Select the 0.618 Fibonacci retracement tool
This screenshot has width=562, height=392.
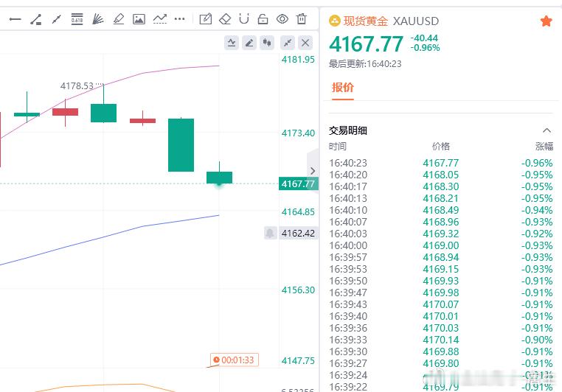click(77, 18)
